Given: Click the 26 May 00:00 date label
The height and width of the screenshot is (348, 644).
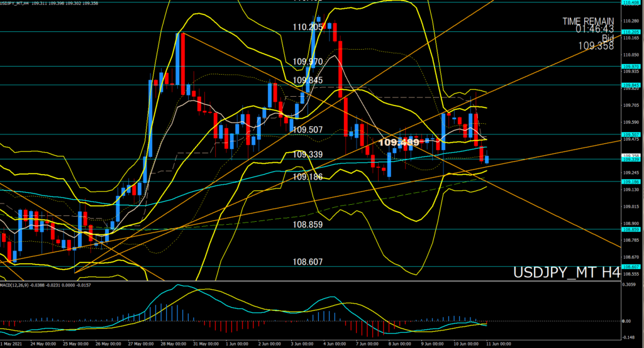Looking at the screenshot, I should [x=108, y=344].
